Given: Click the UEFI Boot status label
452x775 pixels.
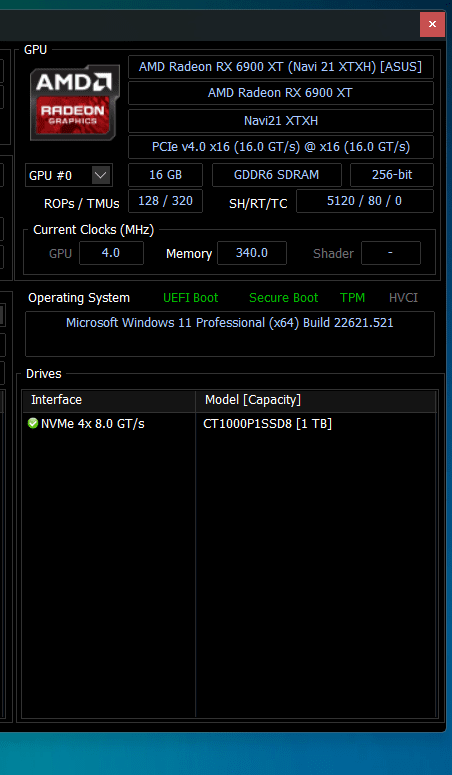Looking at the screenshot, I should (190, 298).
